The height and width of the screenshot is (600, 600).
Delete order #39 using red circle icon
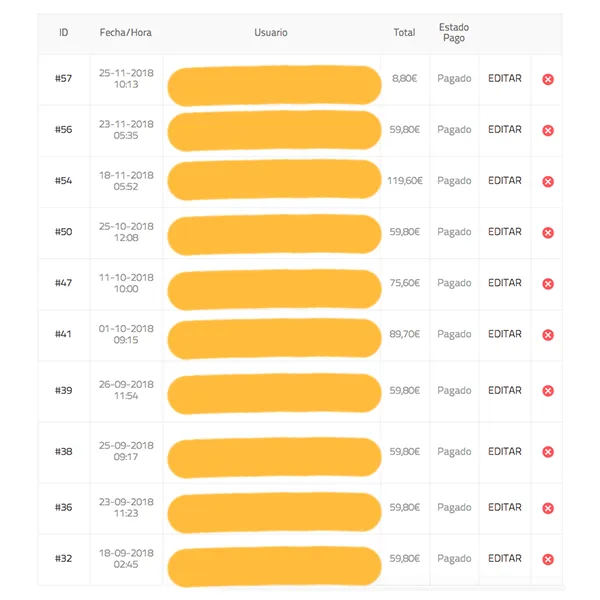point(548,391)
